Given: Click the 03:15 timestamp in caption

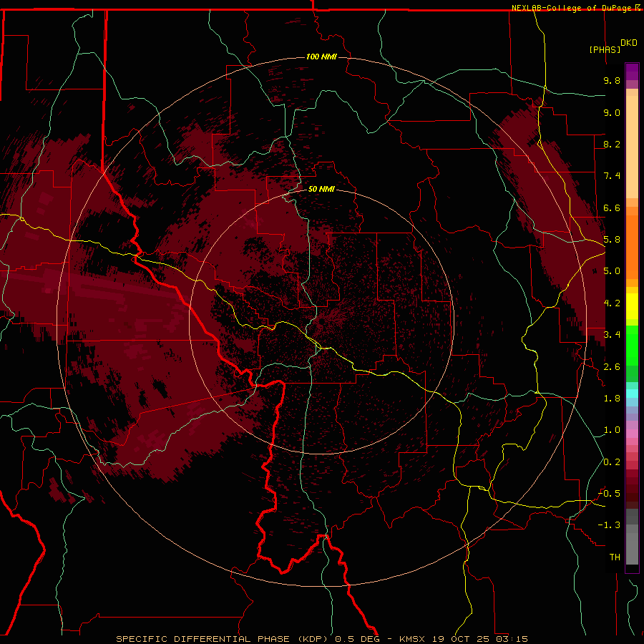Looking at the screenshot, I should click(512, 639).
